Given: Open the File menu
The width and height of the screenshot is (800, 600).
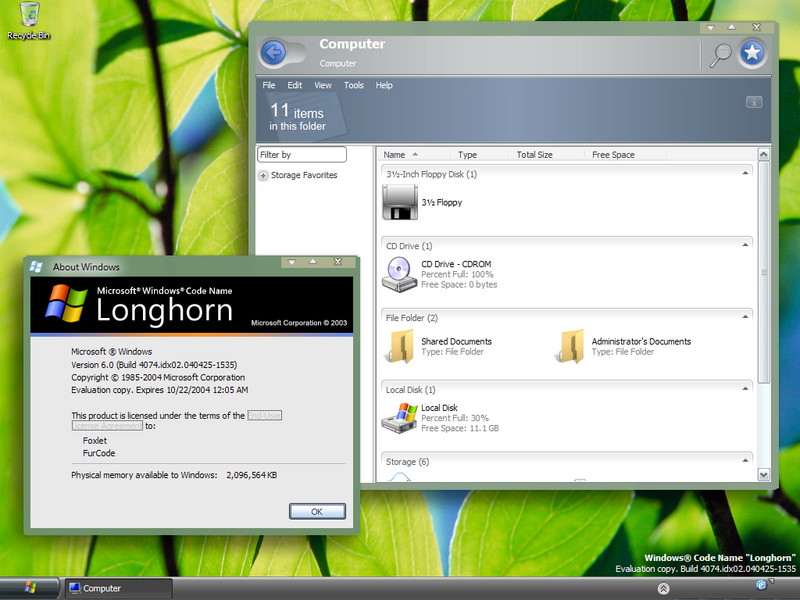Looking at the screenshot, I should (269, 85).
